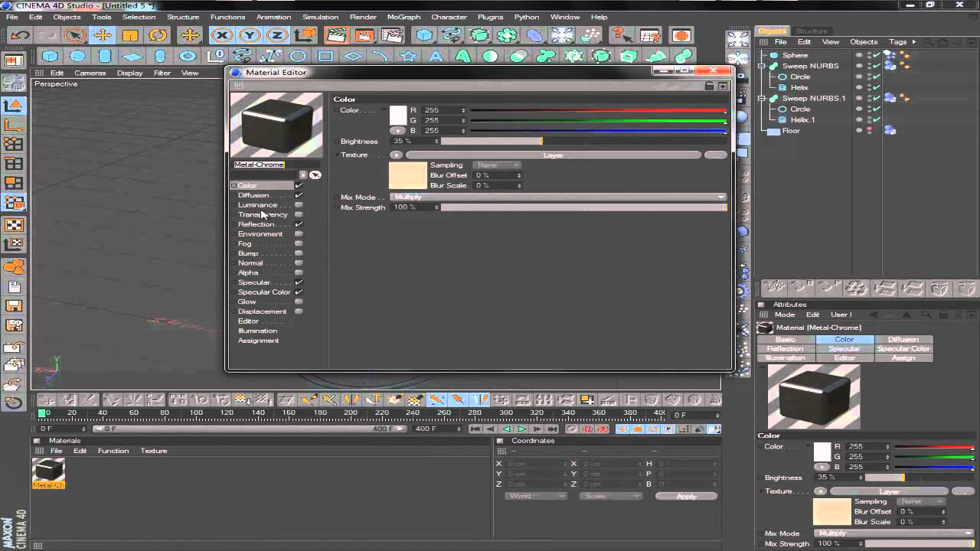The height and width of the screenshot is (551, 980).
Task: Toggle the Z axis lock
Action: pyautogui.click(x=276, y=35)
